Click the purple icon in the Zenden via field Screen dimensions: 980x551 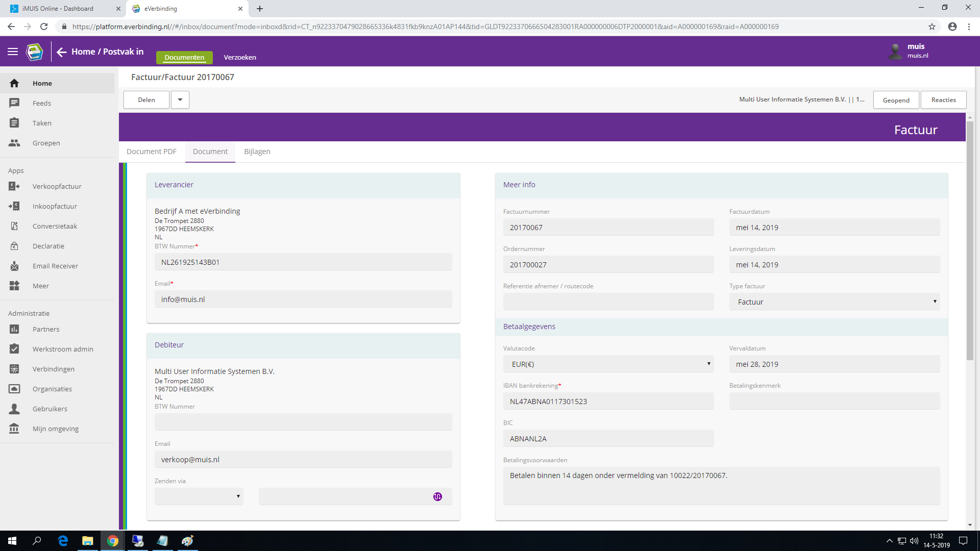click(437, 496)
